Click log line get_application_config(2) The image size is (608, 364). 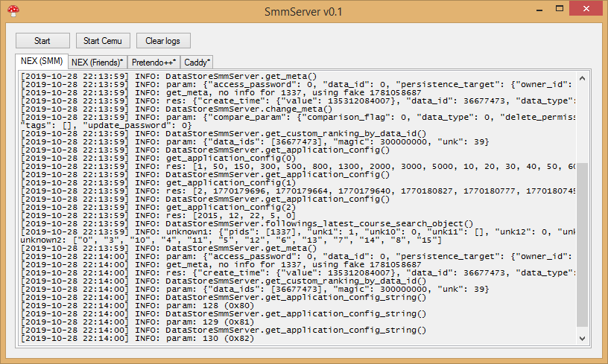point(158,208)
